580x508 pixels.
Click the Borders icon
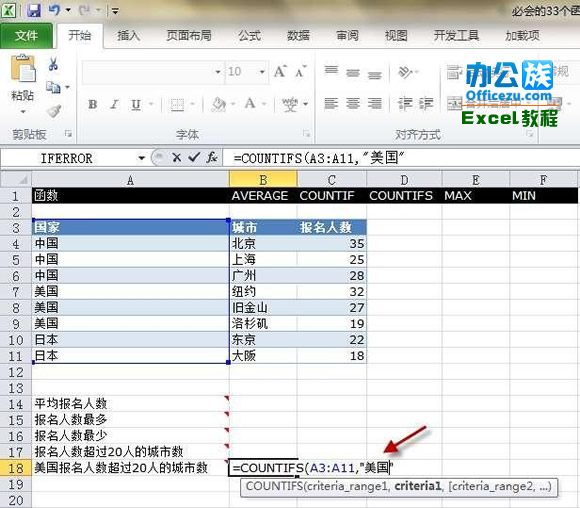pos(177,105)
